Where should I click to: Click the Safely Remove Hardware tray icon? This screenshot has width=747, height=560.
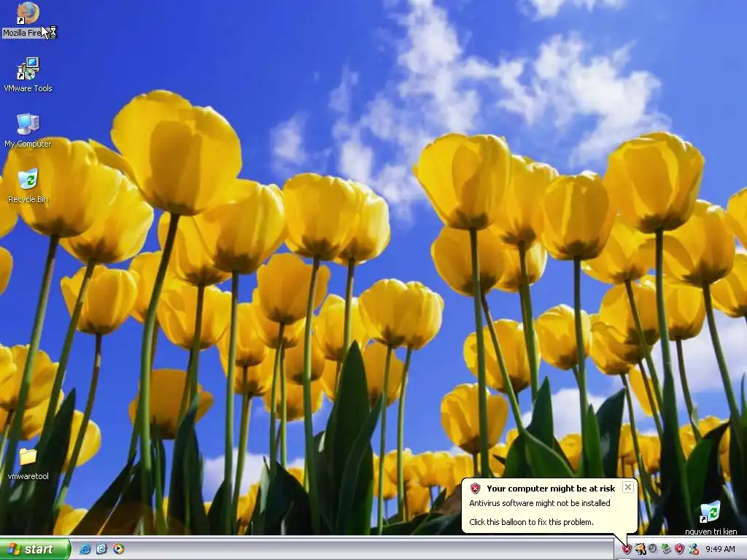pos(666,550)
